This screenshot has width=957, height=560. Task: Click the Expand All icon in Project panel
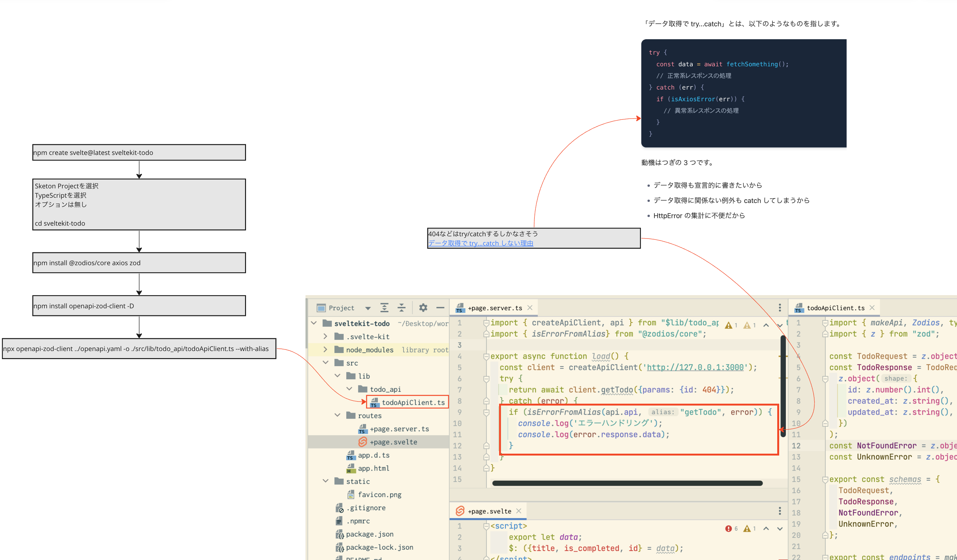pyautogui.click(x=384, y=308)
